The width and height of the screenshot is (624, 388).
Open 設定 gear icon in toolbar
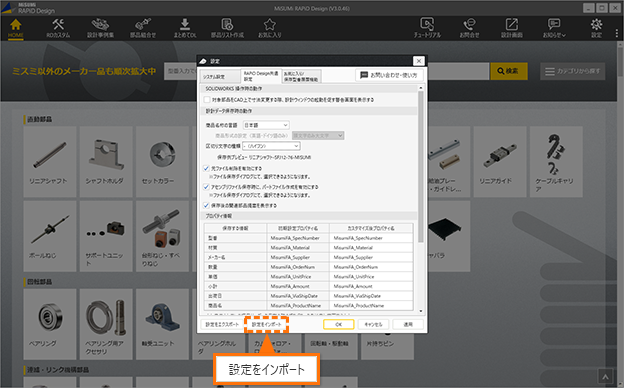pos(596,28)
